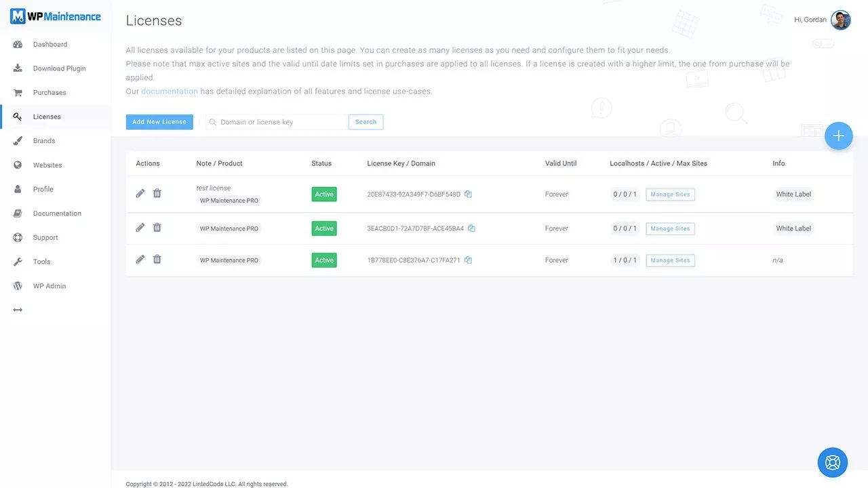The width and height of the screenshot is (868, 488).
Task: Follow the documentation link in description
Action: tap(170, 91)
